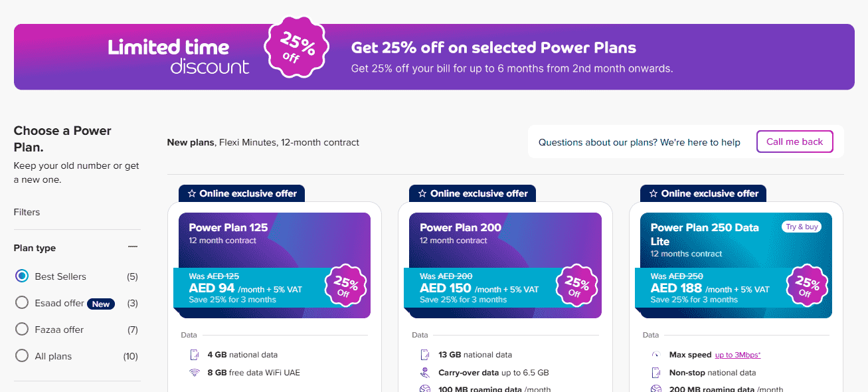Viewport: 868px width, 392px height.
Task: Choose the All plans radio option
Action: [x=23, y=355]
